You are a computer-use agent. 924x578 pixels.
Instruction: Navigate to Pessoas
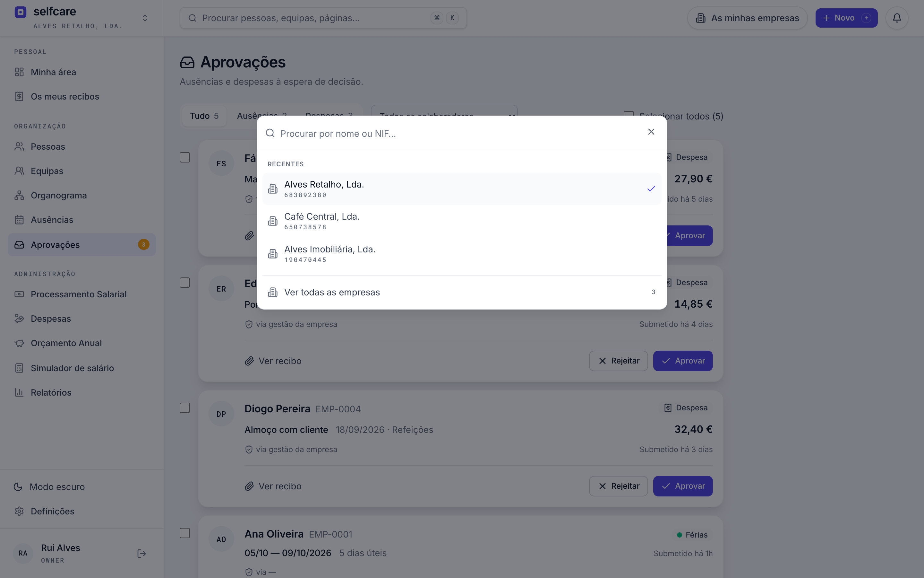point(82,146)
